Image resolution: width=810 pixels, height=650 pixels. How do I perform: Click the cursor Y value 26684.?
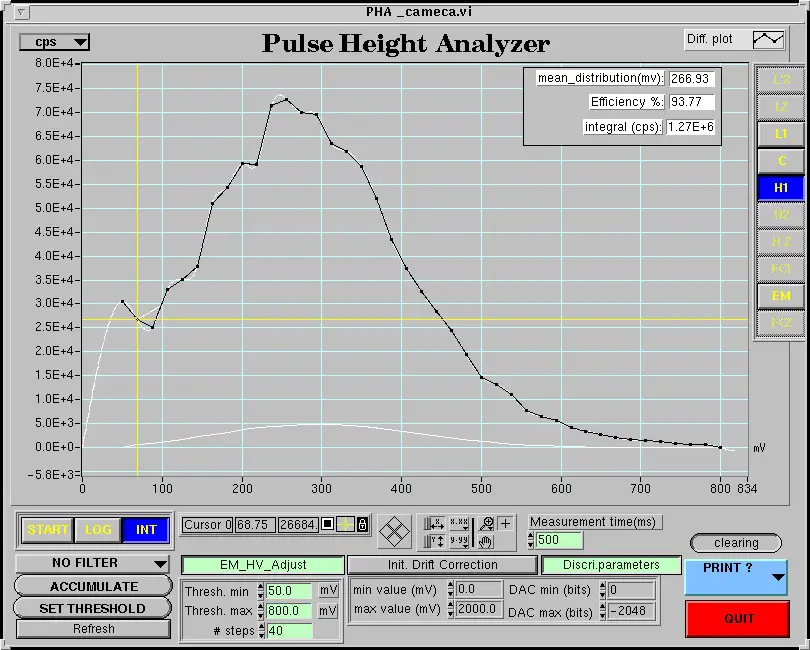298,525
